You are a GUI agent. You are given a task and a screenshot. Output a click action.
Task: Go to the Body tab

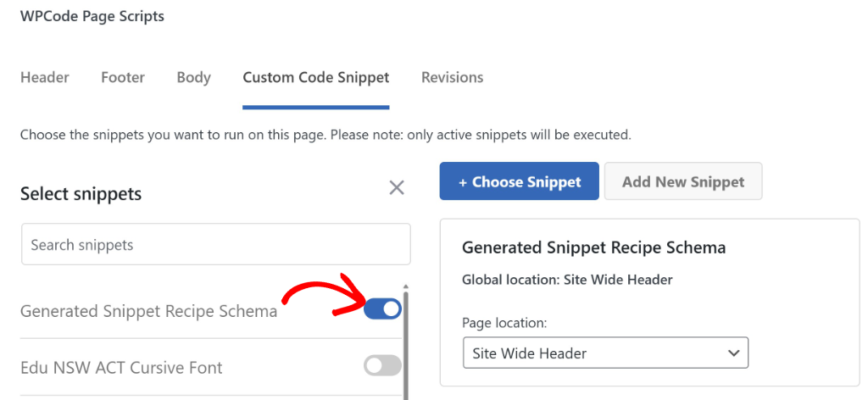pyautogui.click(x=193, y=77)
